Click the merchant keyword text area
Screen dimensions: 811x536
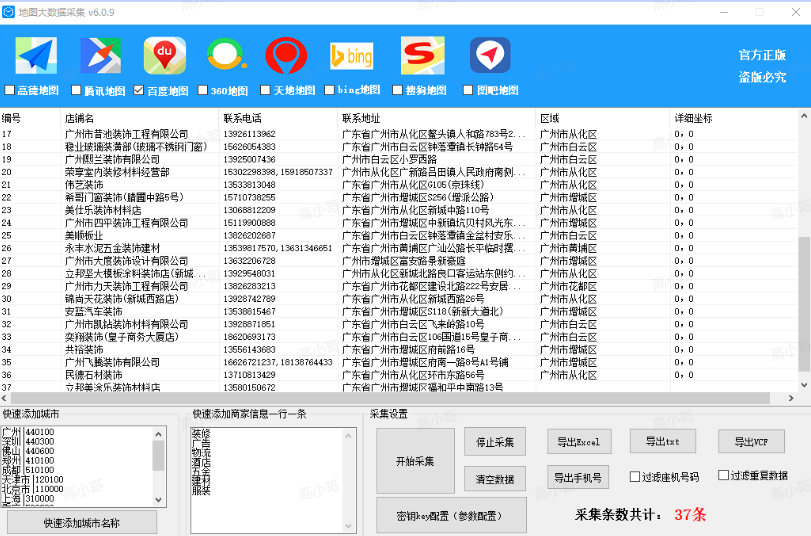[274, 480]
